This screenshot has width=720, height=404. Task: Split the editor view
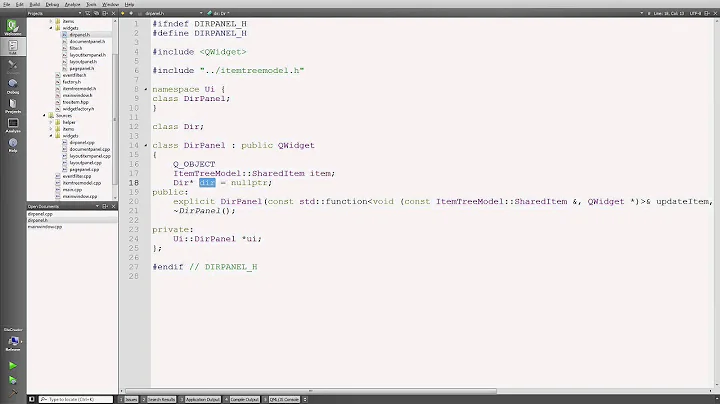click(x=707, y=13)
